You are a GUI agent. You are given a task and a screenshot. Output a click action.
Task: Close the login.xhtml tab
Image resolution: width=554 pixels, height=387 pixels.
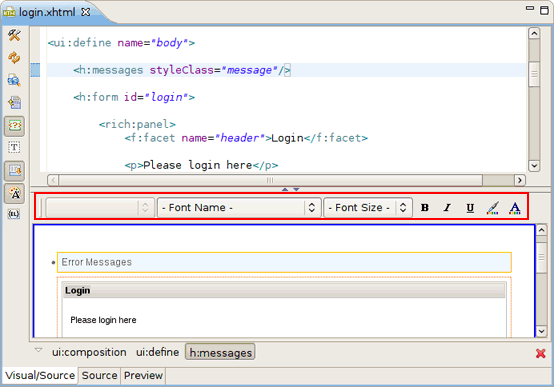coord(86,12)
